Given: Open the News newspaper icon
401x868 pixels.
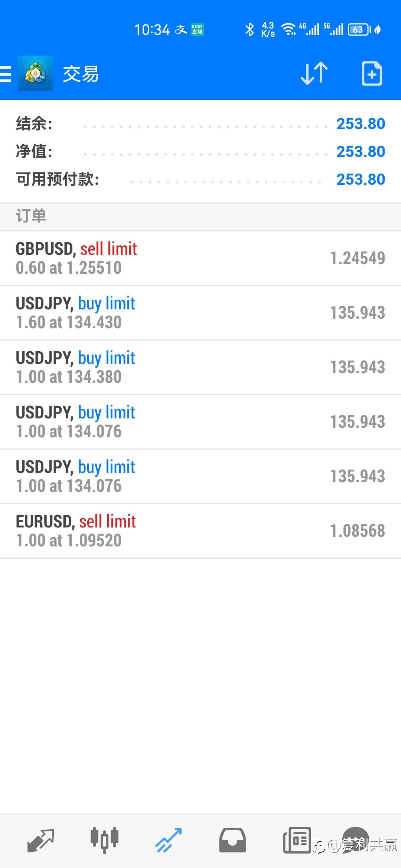Looking at the screenshot, I should tap(297, 840).
